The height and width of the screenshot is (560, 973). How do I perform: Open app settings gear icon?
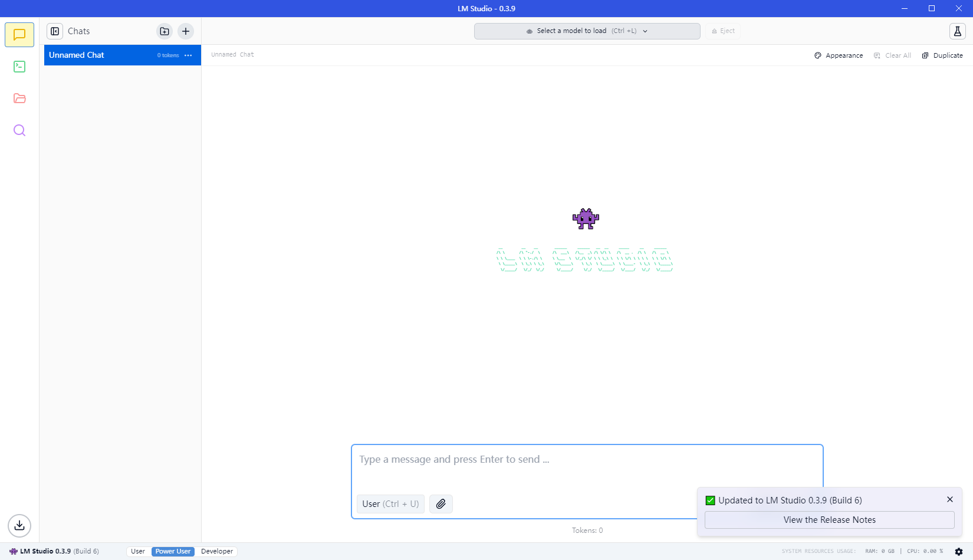[959, 552]
